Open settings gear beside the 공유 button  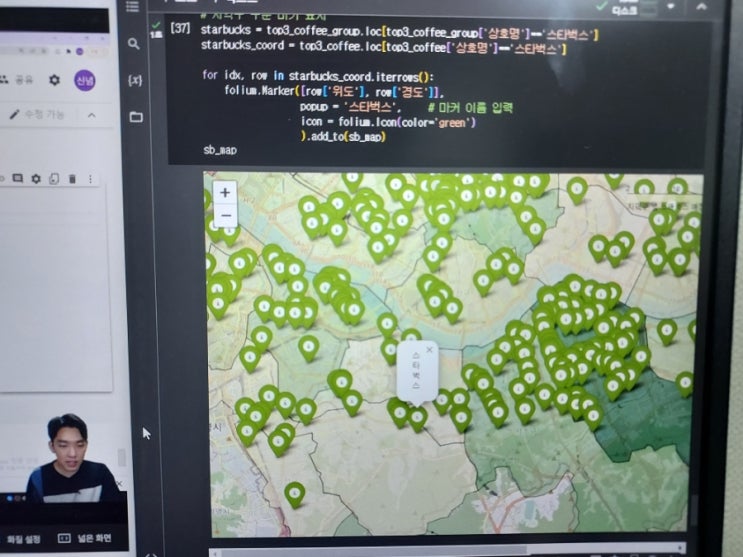click(x=54, y=80)
